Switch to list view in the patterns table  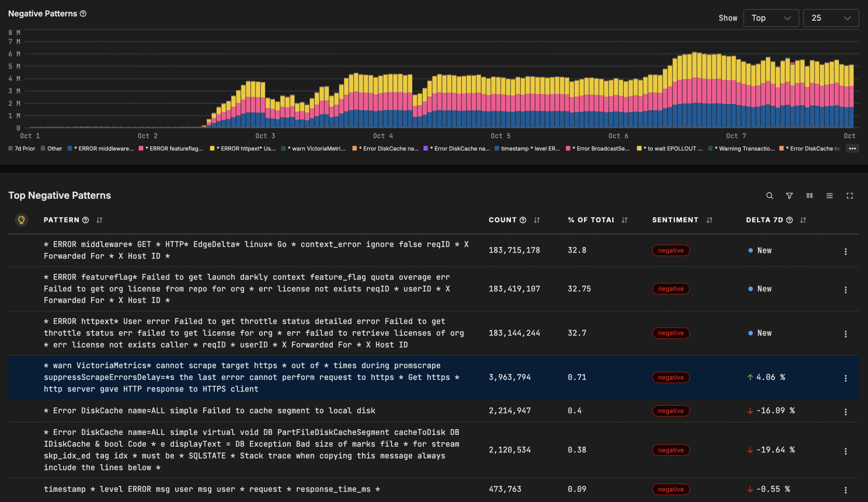pos(829,196)
